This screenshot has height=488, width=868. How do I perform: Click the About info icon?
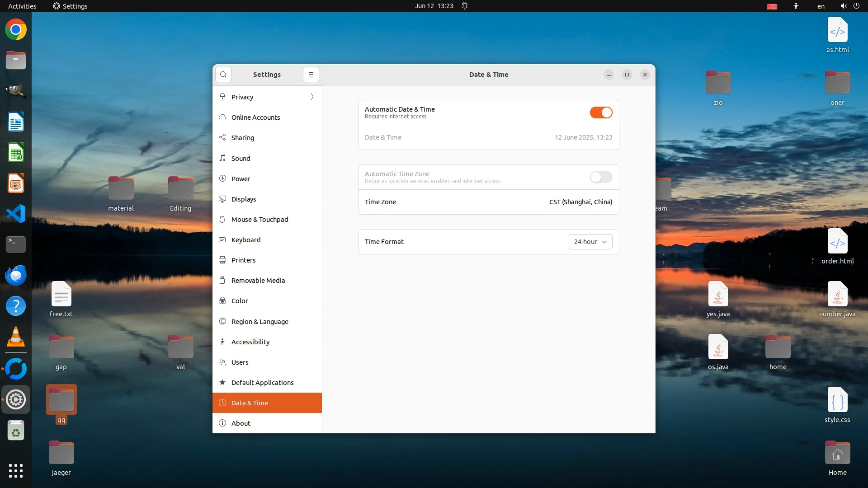pos(222,423)
